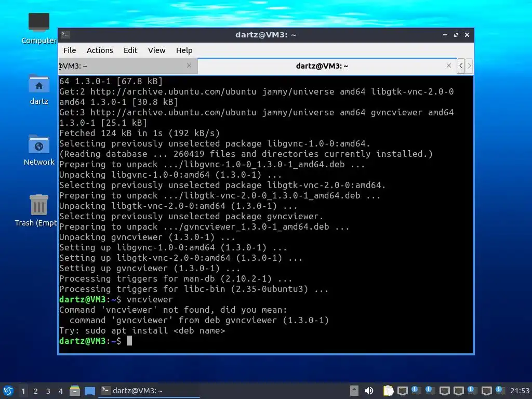Screen dimensions: 532x399
Task: Click 'Processing triggers for libc-bin' line
Action: 194,289
